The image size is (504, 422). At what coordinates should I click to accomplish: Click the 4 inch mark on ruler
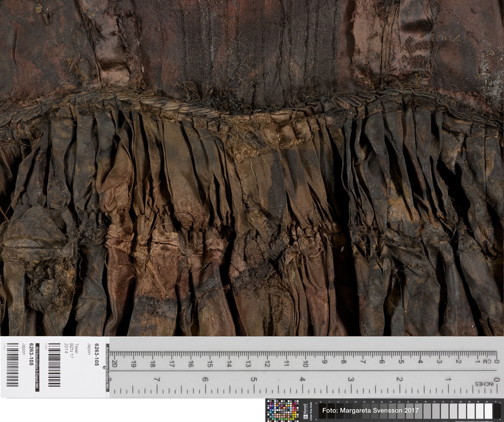[x=303, y=380]
